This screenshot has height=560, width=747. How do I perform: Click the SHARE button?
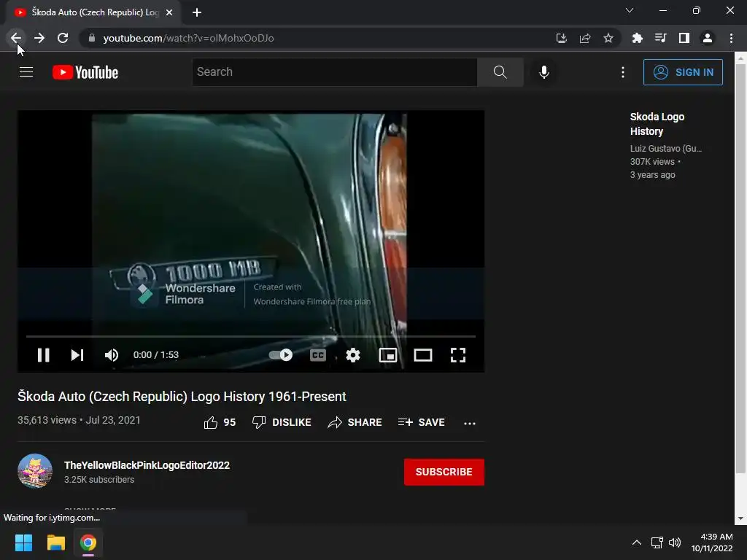355,422
